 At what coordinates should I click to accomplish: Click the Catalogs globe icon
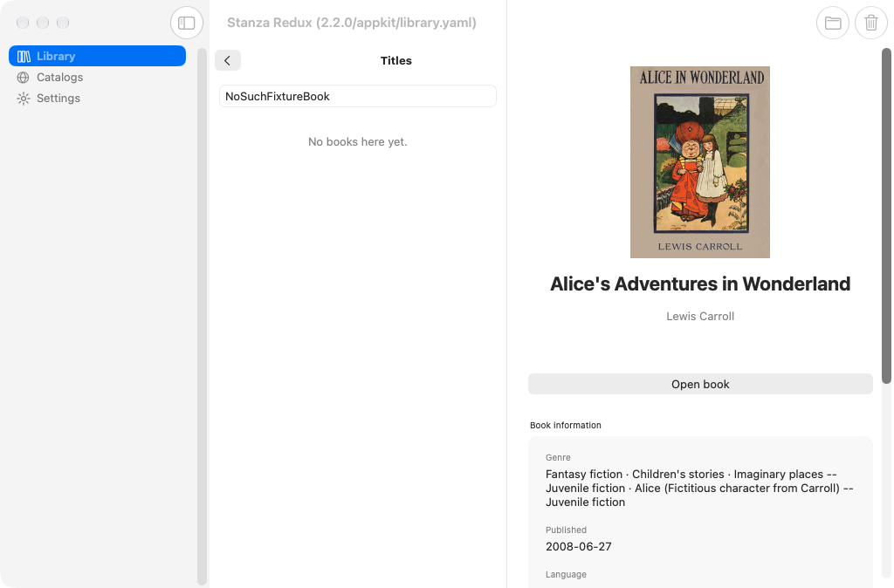click(x=24, y=78)
